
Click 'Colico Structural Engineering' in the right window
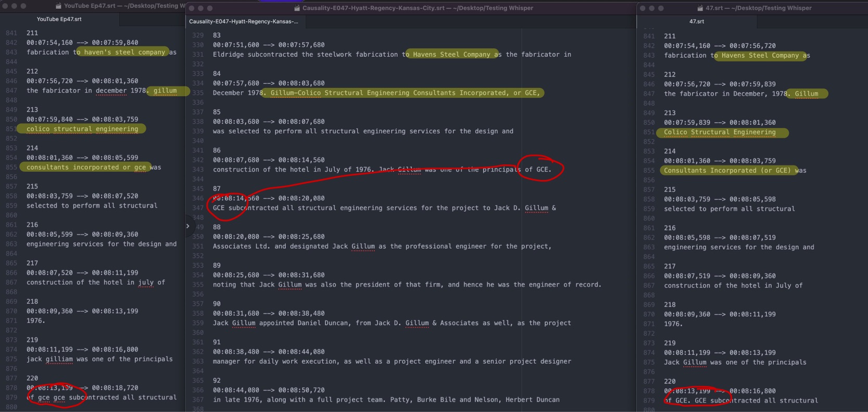pyautogui.click(x=720, y=133)
